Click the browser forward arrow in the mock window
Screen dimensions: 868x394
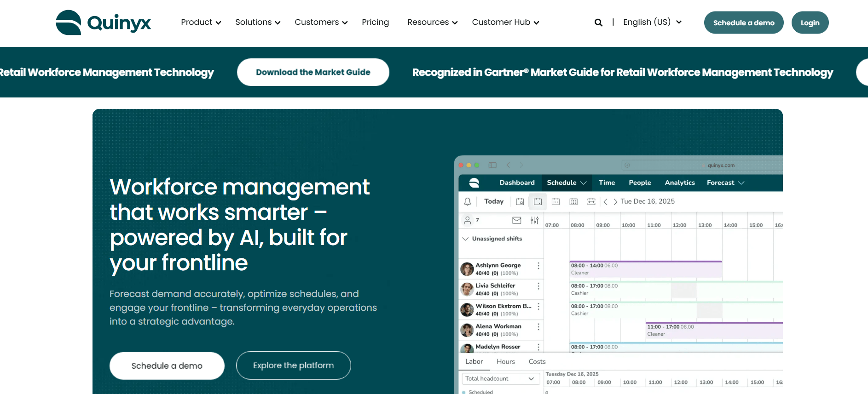tap(521, 165)
